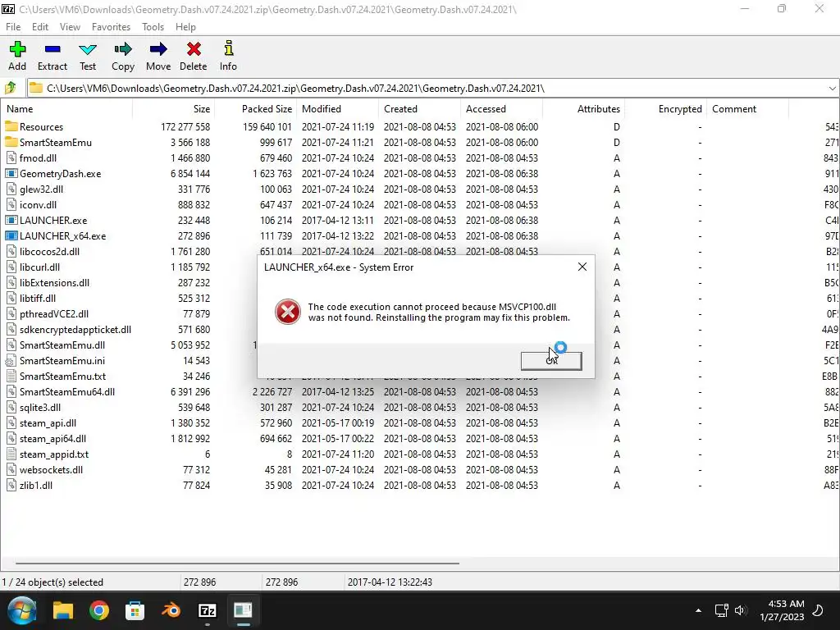Sort by the Modified column header

point(337,109)
